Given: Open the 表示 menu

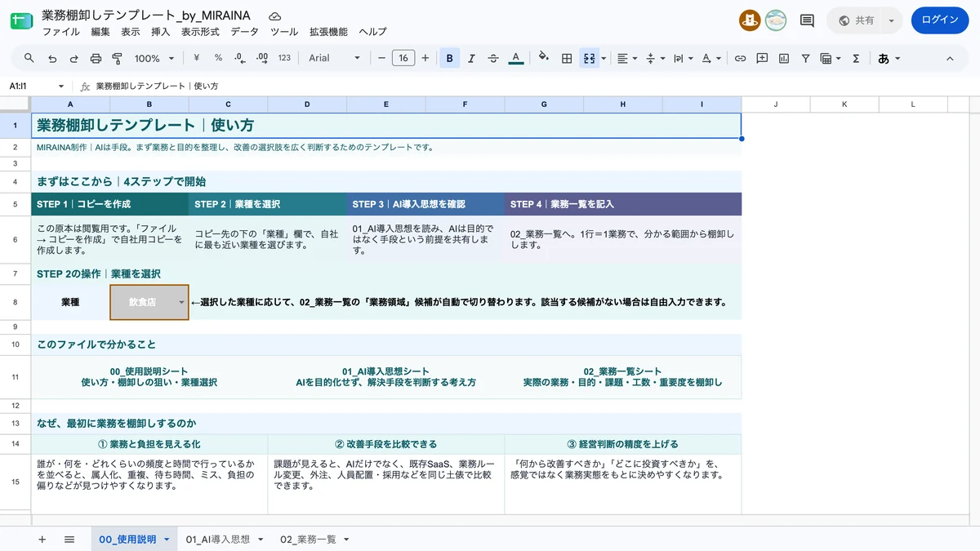Looking at the screenshot, I should 131,32.
